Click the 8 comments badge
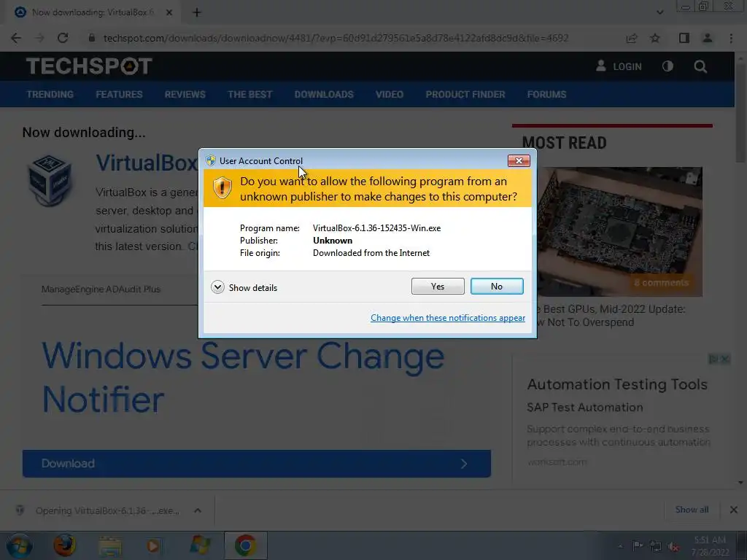Viewport: 747px width, 560px height. coord(662,282)
